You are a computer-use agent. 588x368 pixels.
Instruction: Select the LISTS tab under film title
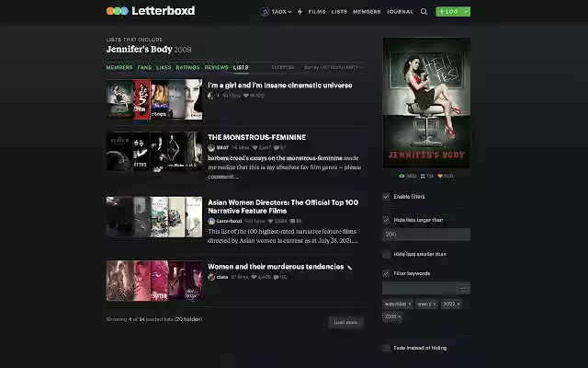[x=241, y=67]
